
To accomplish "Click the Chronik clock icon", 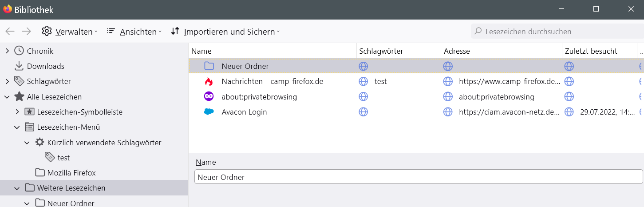I will tap(19, 51).
